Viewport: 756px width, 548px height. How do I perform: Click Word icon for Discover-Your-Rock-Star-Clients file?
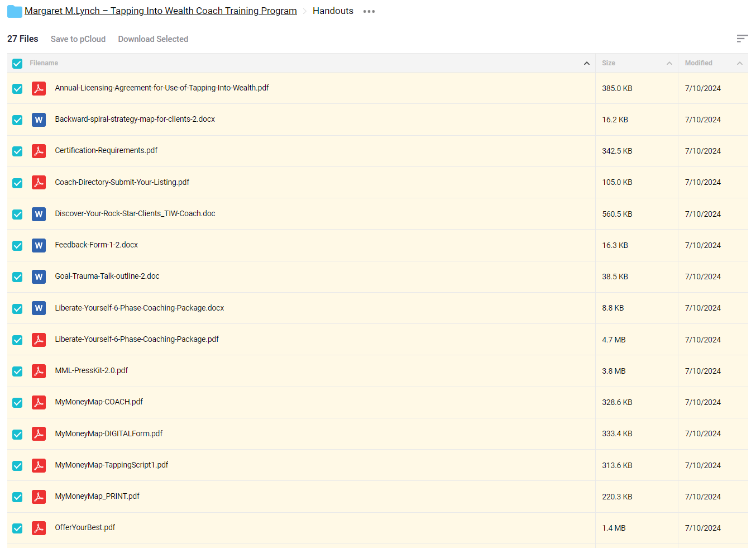click(x=39, y=214)
